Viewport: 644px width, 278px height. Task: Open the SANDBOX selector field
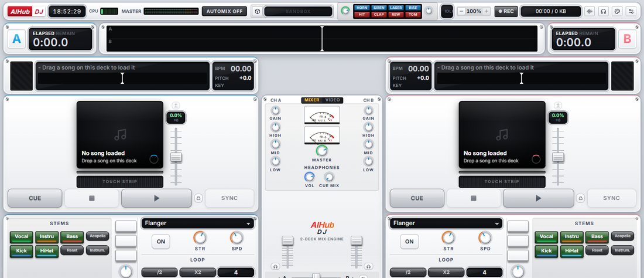point(298,11)
